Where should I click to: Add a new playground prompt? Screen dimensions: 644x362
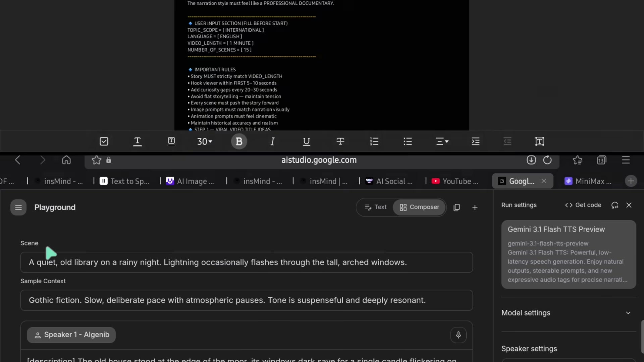(475, 208)
